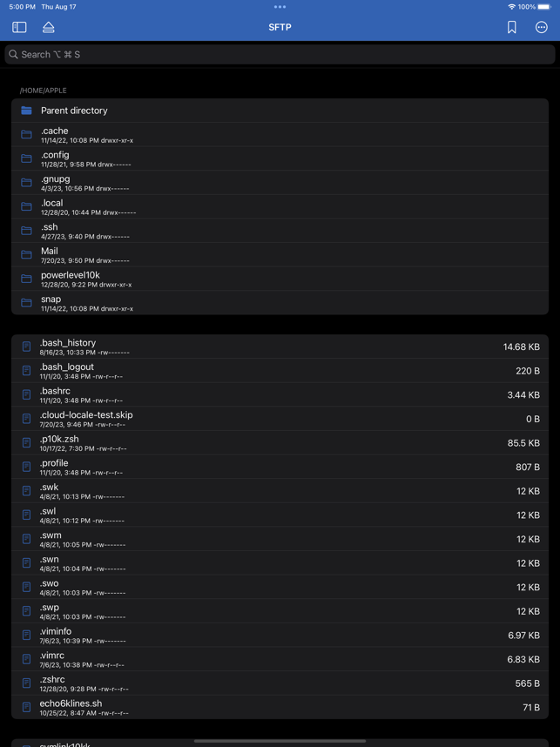Select the .bash_history file icon

[27, 347]
